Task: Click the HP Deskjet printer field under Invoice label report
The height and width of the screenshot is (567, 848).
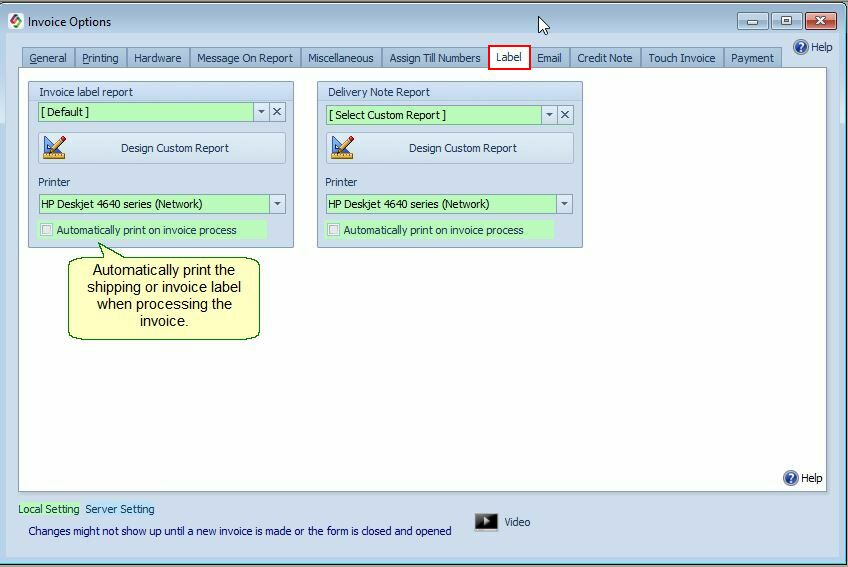Action: click(154, 204)
